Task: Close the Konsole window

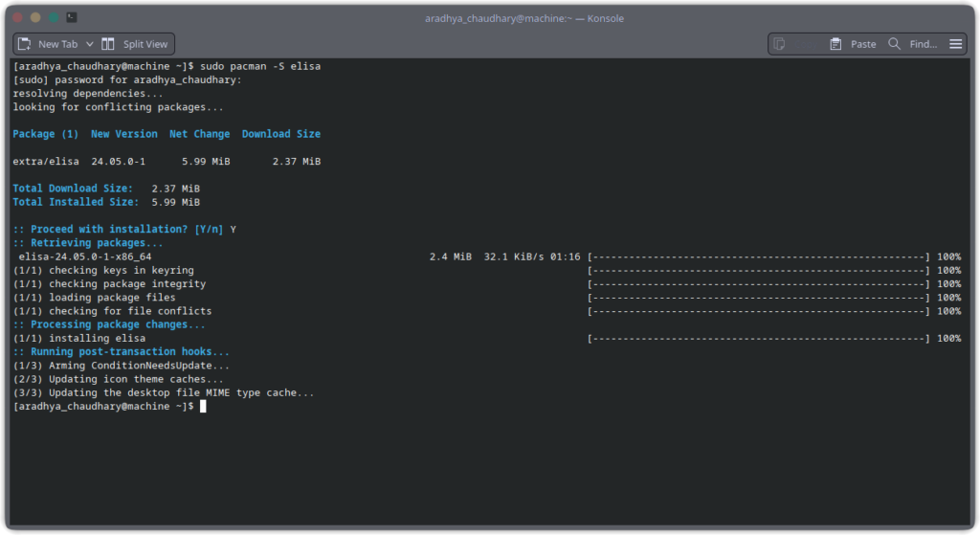Action: pyautogui.click(x=17, y=17)
